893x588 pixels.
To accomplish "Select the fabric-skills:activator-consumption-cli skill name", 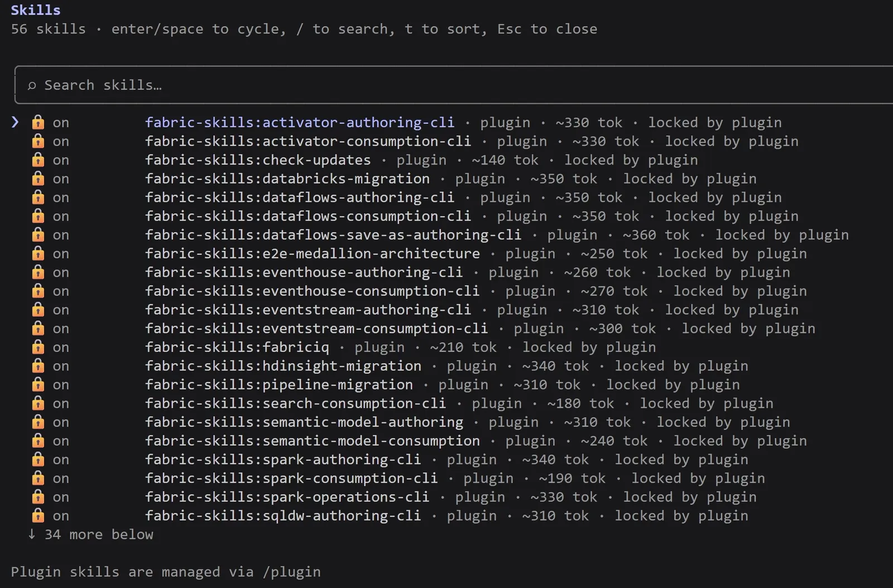I will [x=308, y=142].
